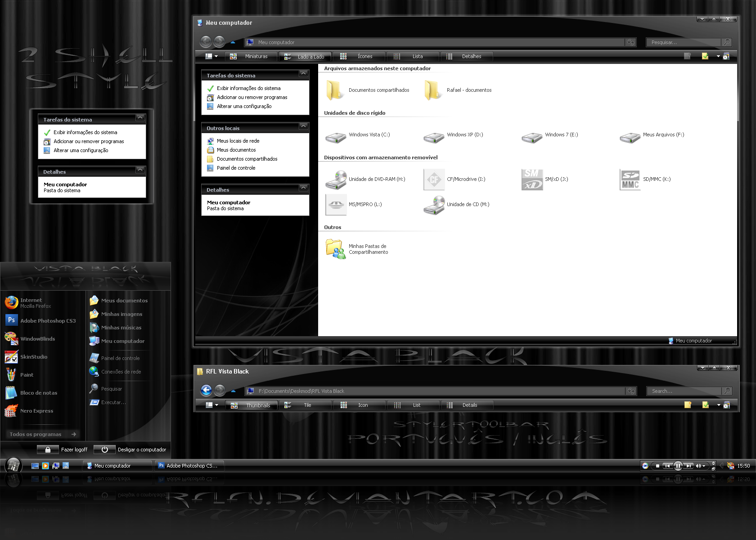Open the Documentos compartilhados folder

367,90
